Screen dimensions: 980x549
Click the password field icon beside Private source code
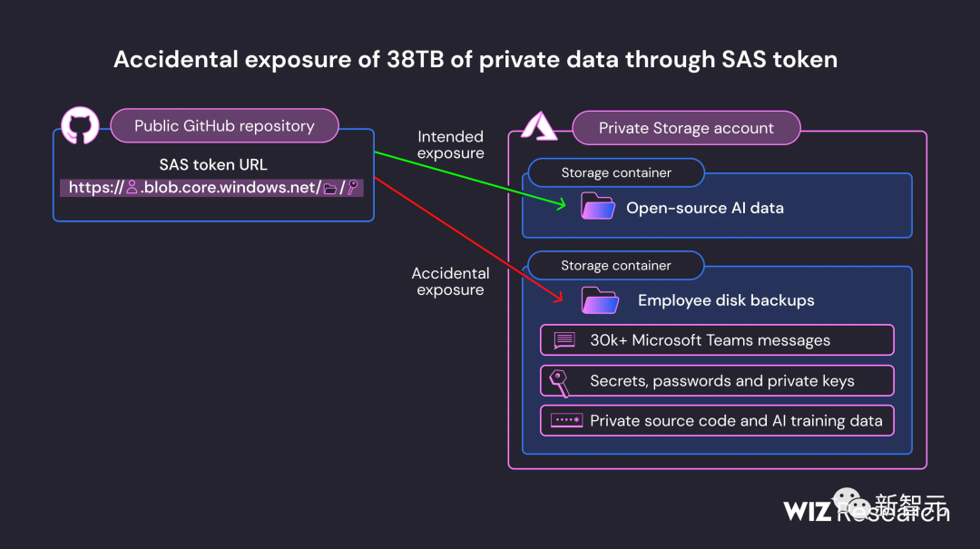pos(566,420)
